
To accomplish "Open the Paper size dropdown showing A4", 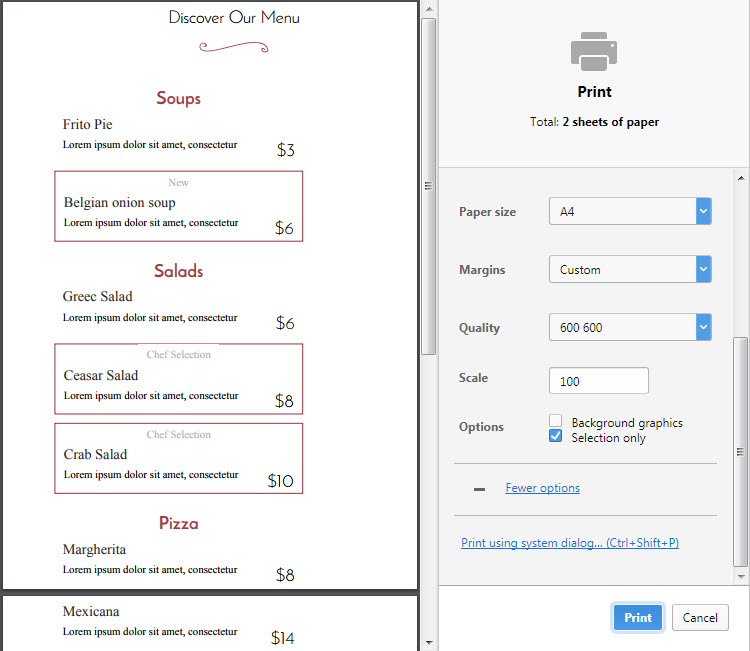I will click(x=630, y=212).
